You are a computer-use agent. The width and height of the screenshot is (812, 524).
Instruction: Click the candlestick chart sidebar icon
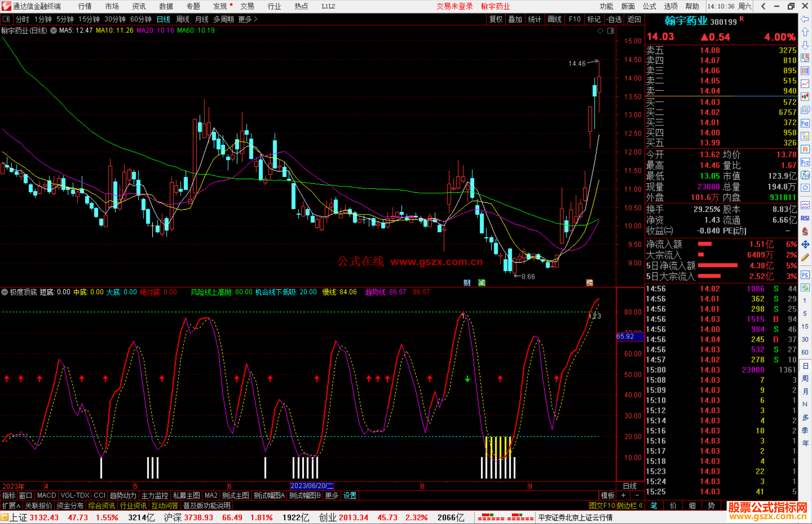point(805,97)
